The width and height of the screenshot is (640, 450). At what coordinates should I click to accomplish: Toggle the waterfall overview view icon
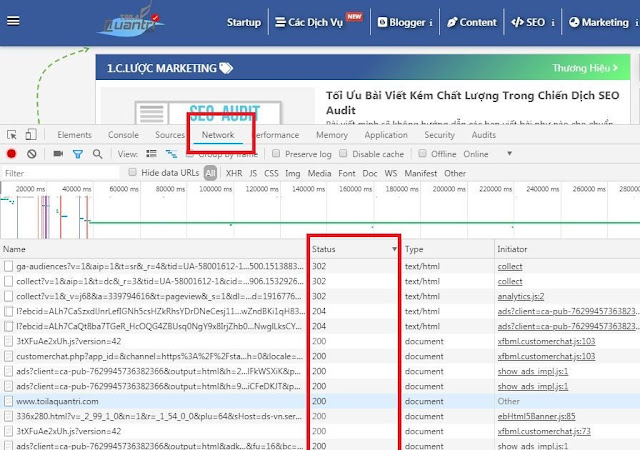coord(171,154)
